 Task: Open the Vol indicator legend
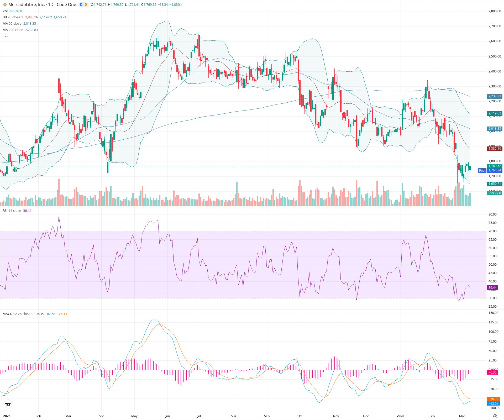[x=5, y=11]
